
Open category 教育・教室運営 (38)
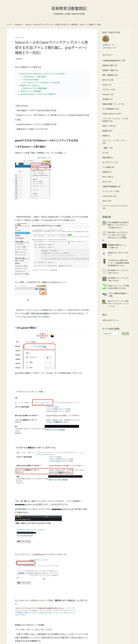pos(110,75)
